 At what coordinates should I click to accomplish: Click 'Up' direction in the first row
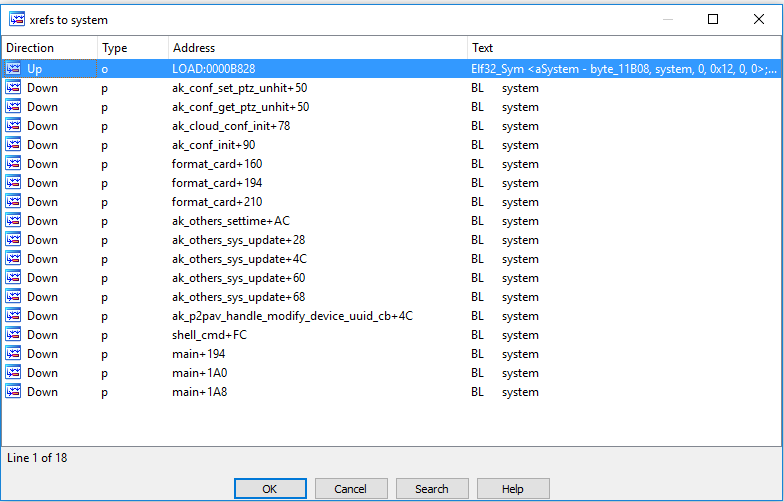[x=34, y=69]
